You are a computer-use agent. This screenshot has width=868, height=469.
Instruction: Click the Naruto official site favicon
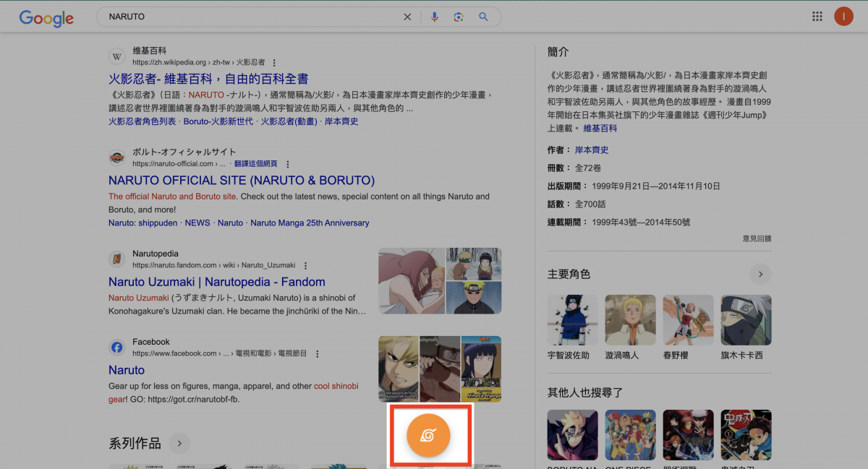pos(116,158)
